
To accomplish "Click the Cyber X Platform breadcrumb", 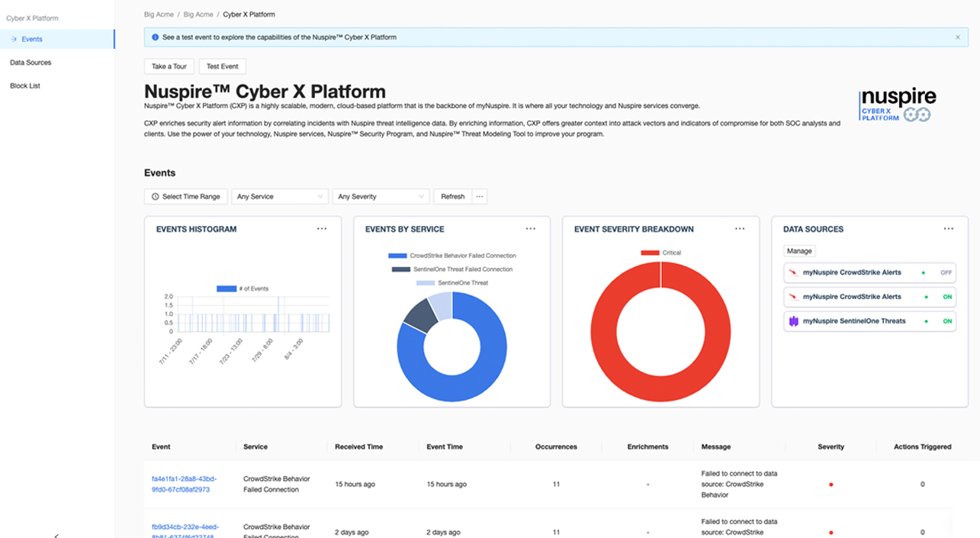I will [249, 14].
